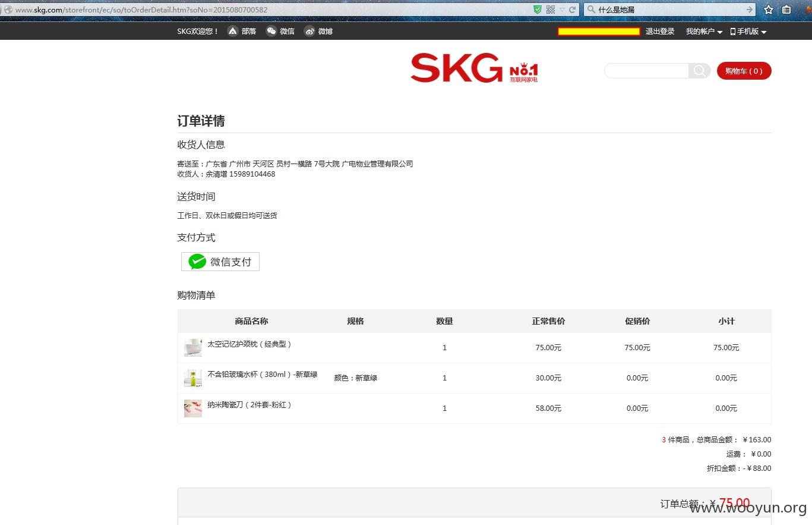Click the 58.00元 regular price cell
This screenshot has height=525, width=812.
[x=548, y=408]
